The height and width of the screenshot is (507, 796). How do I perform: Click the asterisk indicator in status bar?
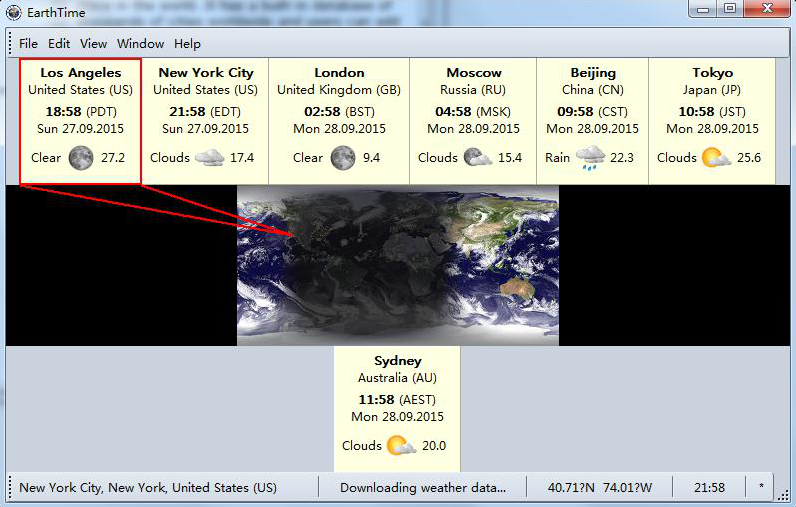coord(762,488)
